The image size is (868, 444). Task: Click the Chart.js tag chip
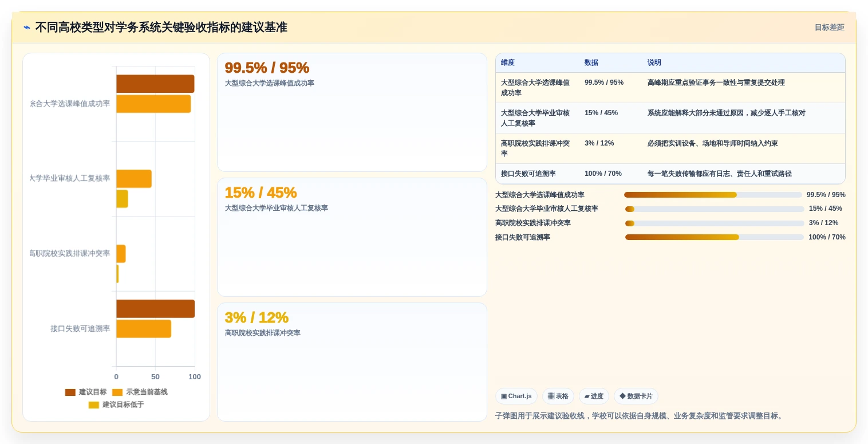[516, 396]
